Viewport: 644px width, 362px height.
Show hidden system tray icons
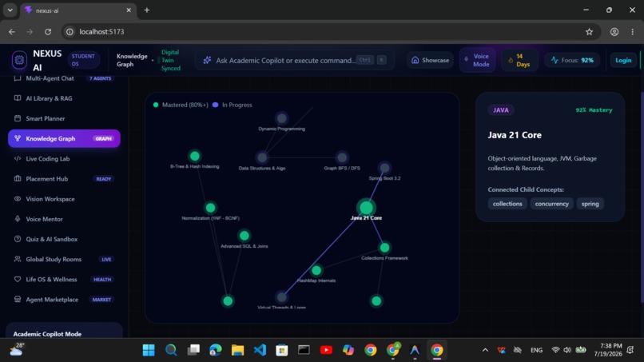pos(485,350)
